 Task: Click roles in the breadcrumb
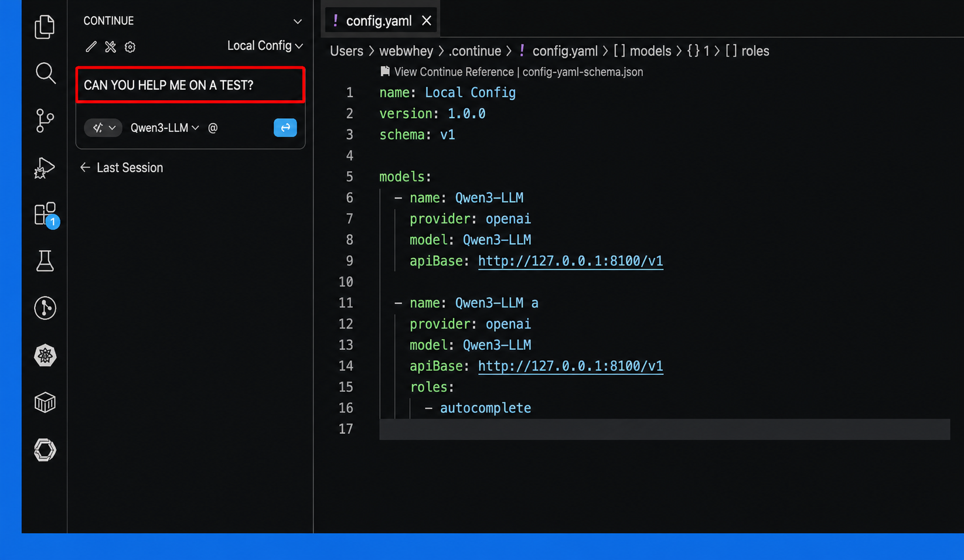click(747, 51)
